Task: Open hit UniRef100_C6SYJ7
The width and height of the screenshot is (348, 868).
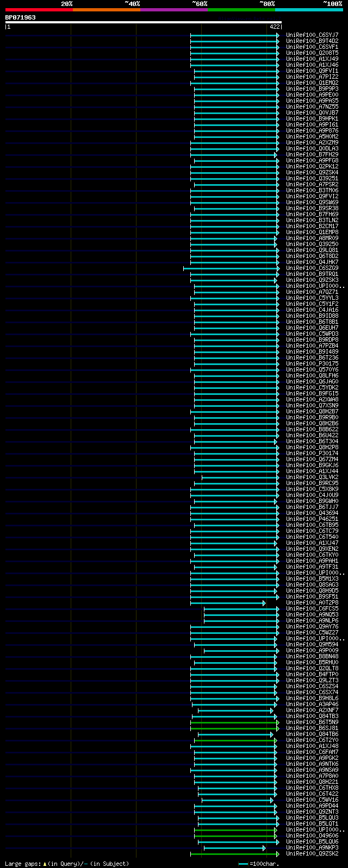Action: coord(312,35)
